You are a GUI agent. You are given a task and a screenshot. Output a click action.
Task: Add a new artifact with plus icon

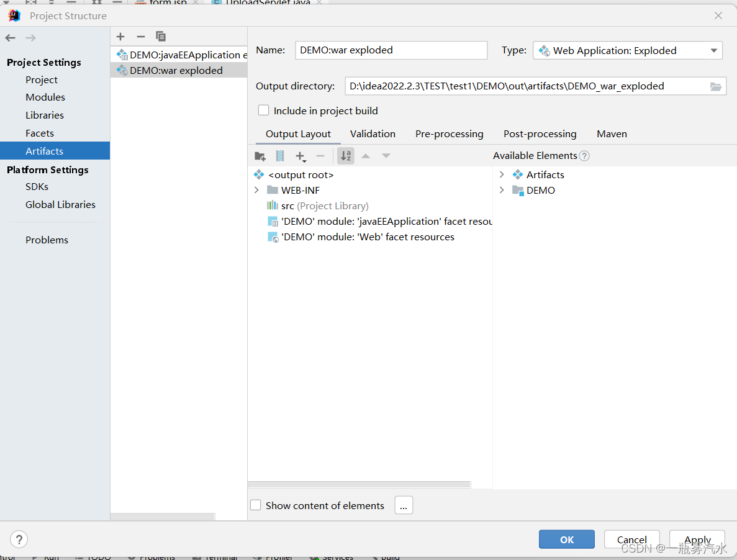click(120, 36)
